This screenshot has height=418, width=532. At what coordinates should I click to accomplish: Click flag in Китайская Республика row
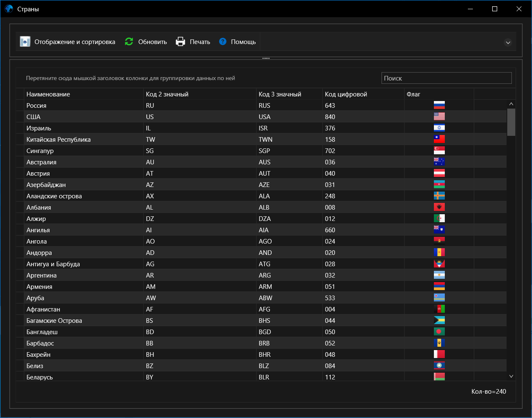439,139
